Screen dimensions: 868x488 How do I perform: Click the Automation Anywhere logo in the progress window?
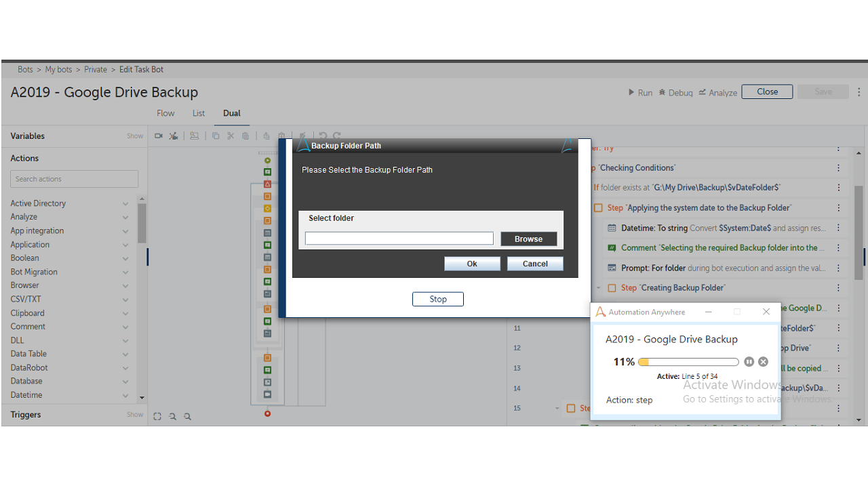[600, 312]
